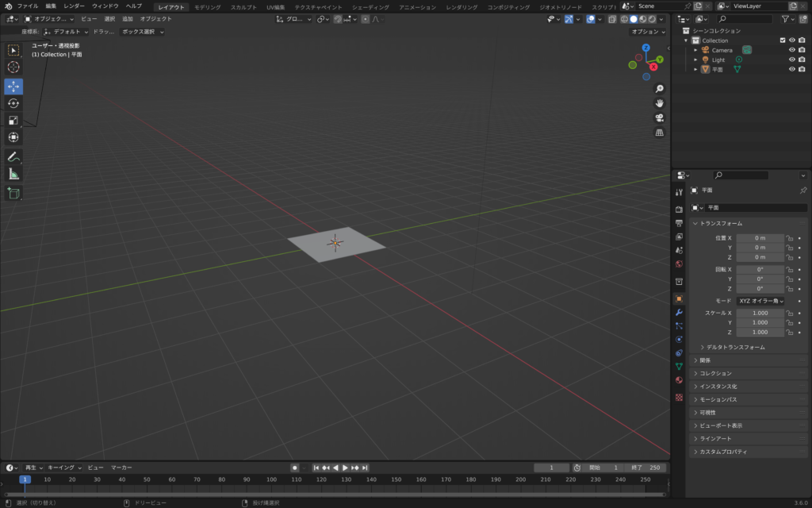Hide the Camera object with its eye icon

tap(792, 50)
